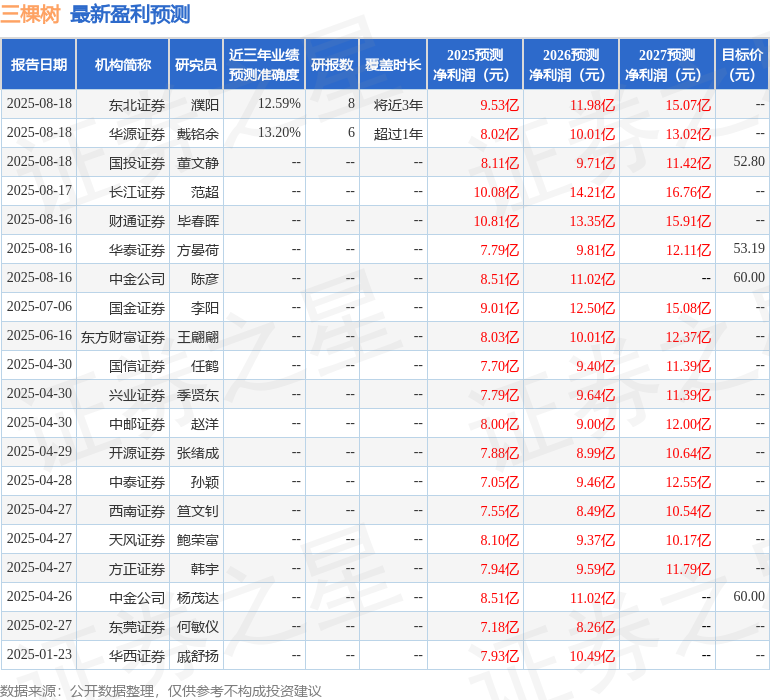This screenshot has width=770, height=700.
Task: Click the 华西证券 2025 forecast 7.93亿
Action: pyautogui.click(x=499, y=656)
